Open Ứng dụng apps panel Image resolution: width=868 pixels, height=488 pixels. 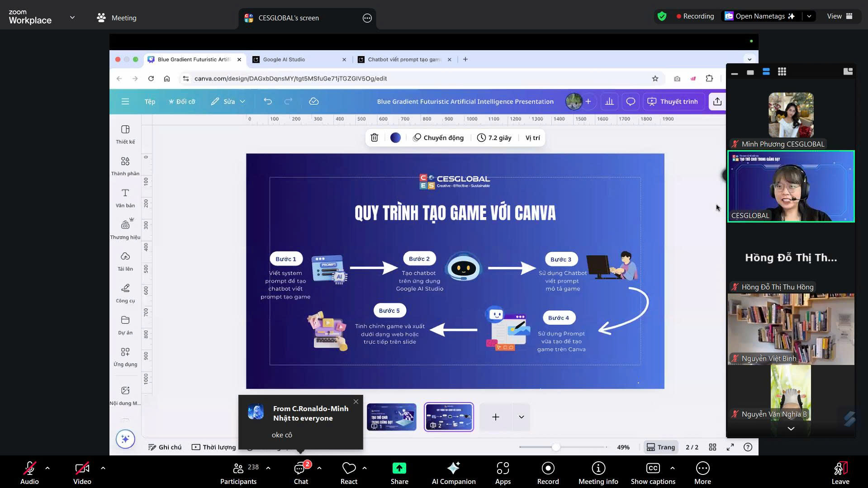[125, 357]
